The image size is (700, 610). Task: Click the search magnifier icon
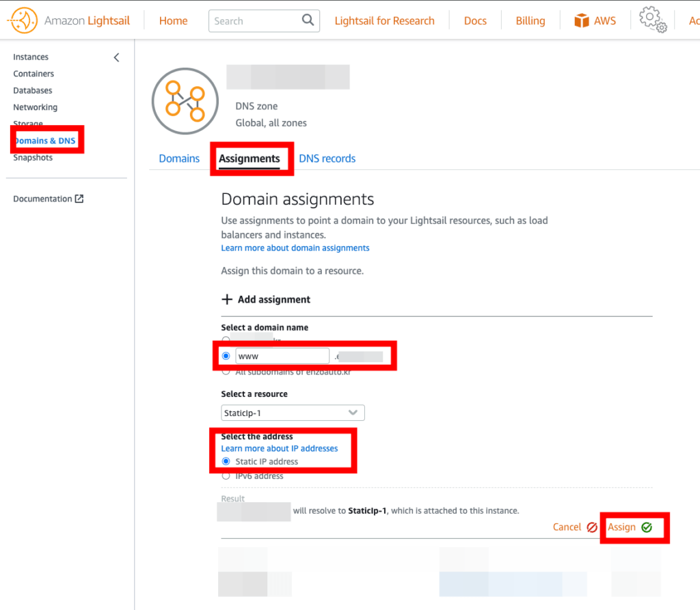308,20
